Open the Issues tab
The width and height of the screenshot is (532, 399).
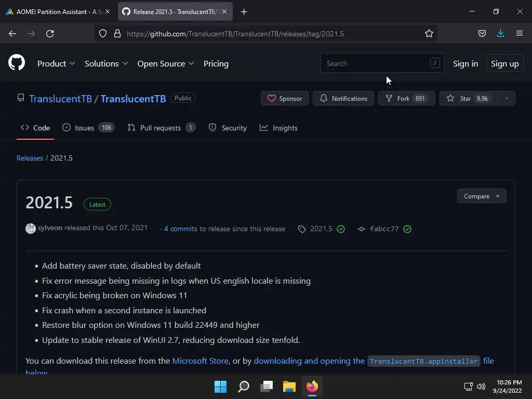(88, 128)
